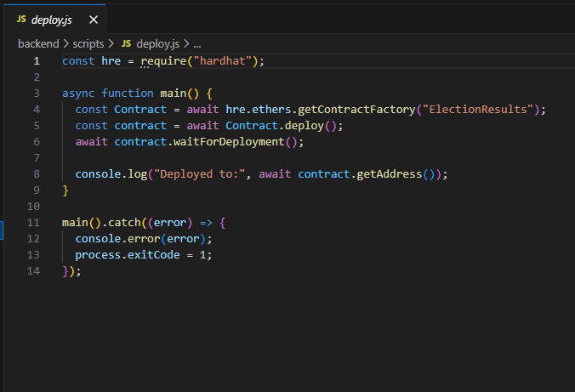The width and height of the screenshot is (575, 392).
Task: Click console.error on line 12
Action: tap(117, 239)
